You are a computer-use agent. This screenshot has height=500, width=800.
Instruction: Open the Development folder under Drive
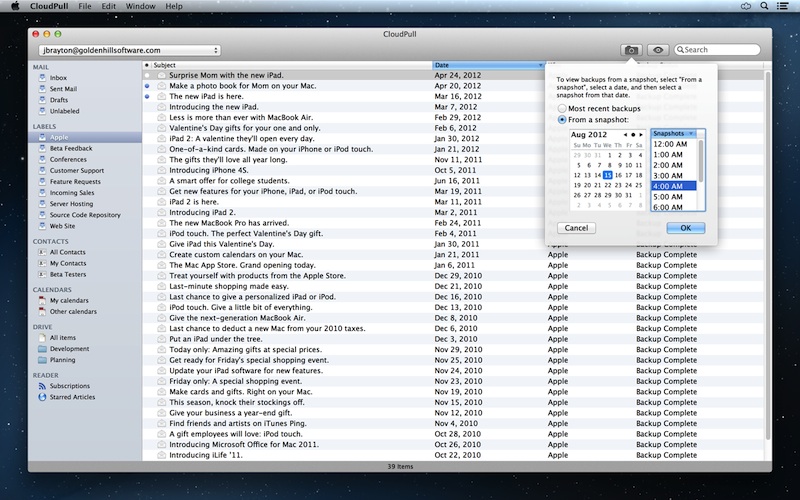[x=42, y=349]
